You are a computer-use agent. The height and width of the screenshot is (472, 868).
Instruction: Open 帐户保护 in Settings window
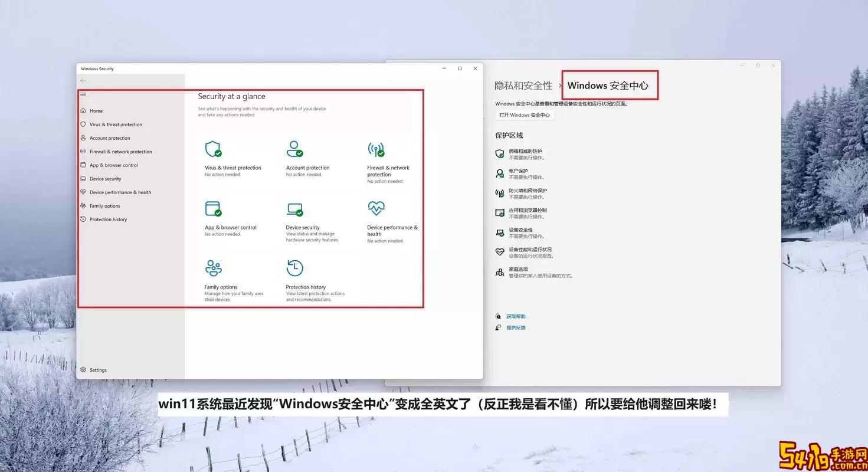click(x=518, y=171)
